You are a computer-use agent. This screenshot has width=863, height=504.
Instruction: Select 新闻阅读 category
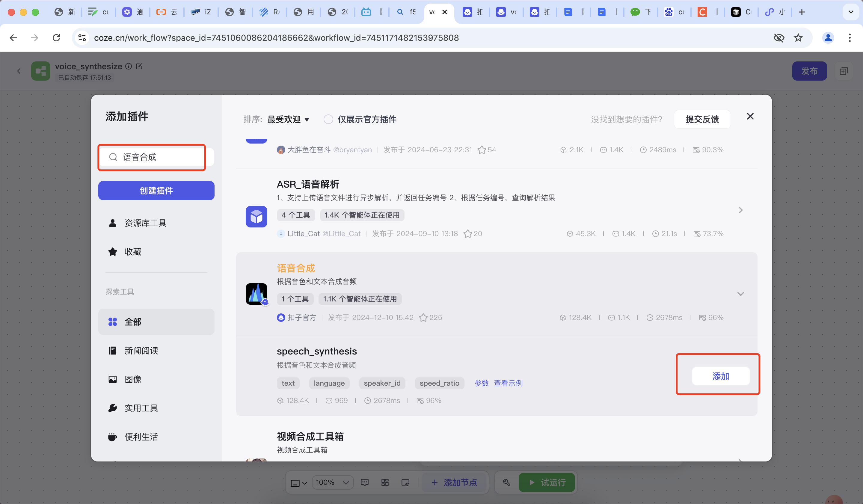(156, 351)
